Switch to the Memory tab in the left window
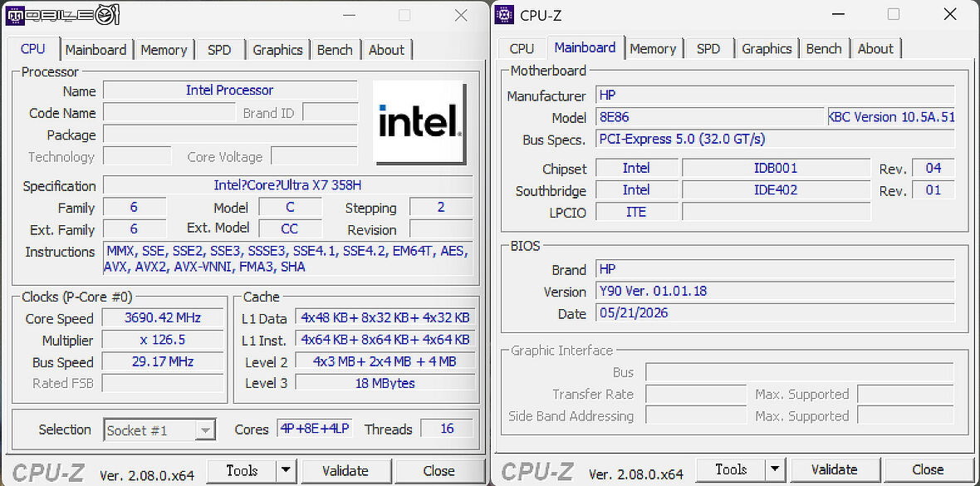The image size is (980, 486). (x=164, y=49)
